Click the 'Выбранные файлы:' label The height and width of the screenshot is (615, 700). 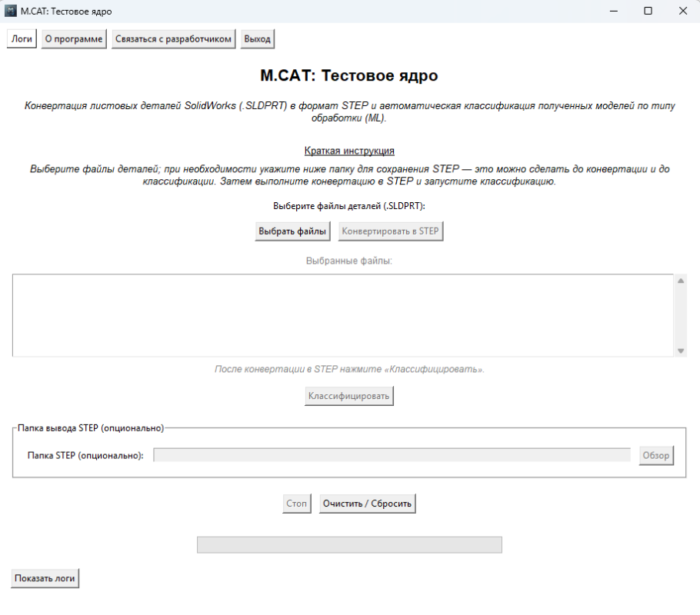349,261
